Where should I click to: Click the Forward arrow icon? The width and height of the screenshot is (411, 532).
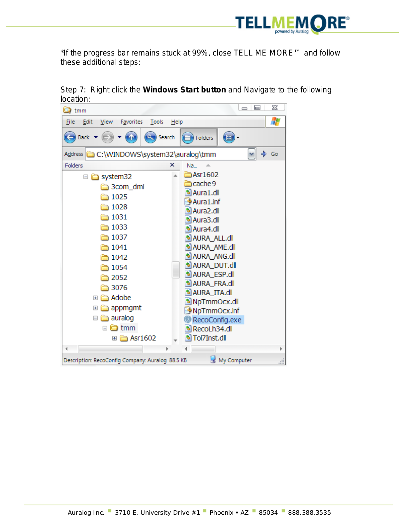tap(107, 137)
